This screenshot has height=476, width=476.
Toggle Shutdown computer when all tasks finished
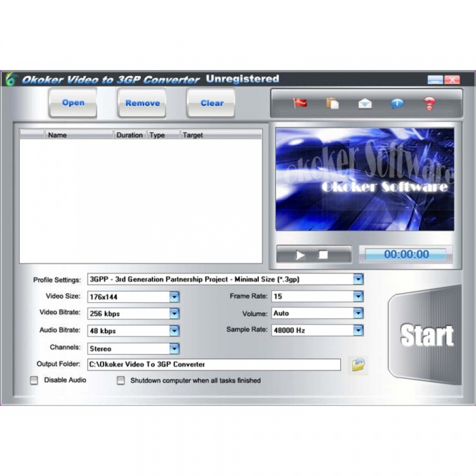pyautogui.click(x=121, y=380)
